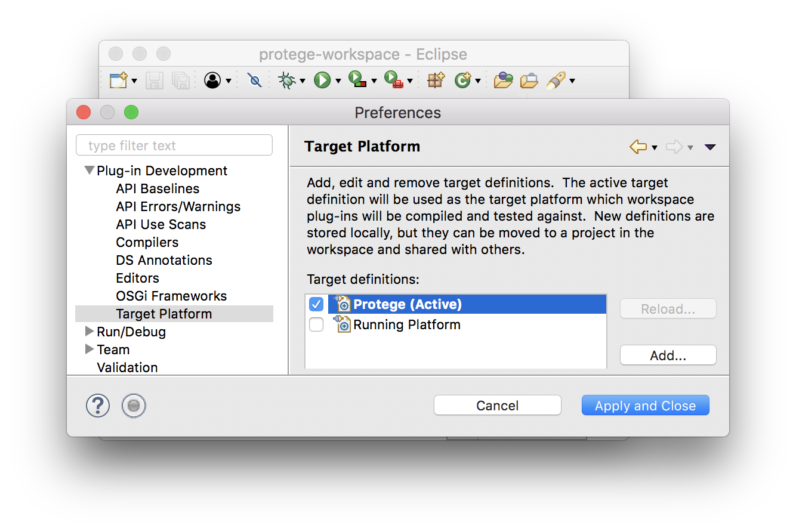Close the Preferences dialog with red button
This screenshot has height=532, width=796.
click(x=84, y=112)
